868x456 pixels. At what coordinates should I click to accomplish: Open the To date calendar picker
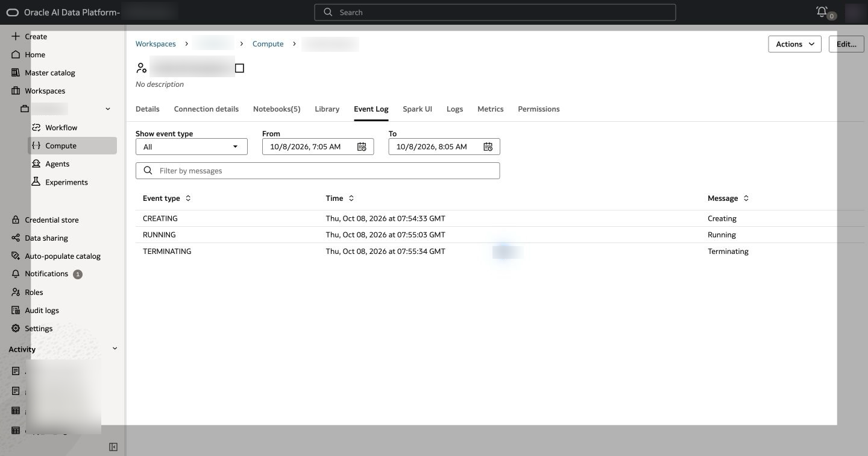[x=488, y=147]
